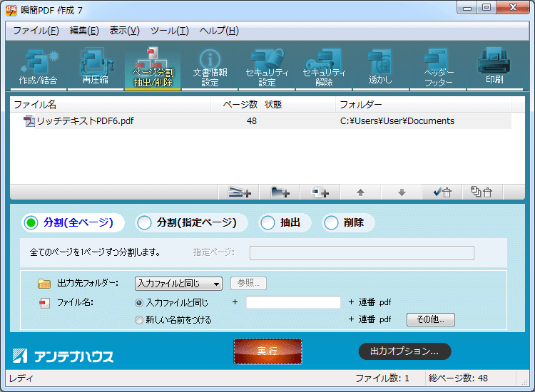
Task: Open the ファイル(F) menu
Action: tap(36, 31)
